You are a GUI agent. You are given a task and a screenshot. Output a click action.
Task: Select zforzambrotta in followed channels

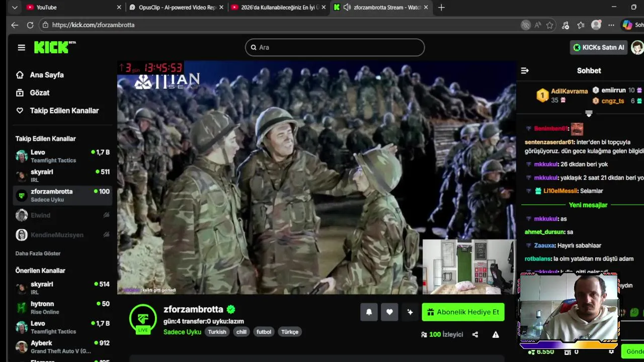62,195
